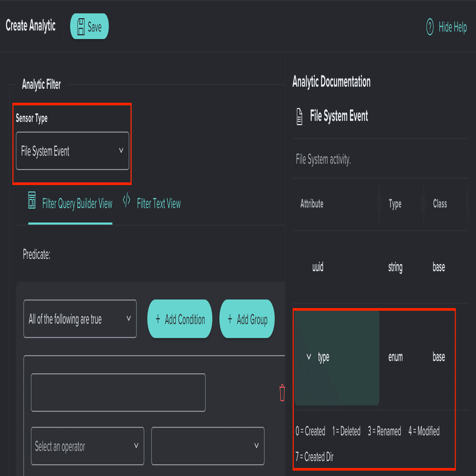Click the Predicate label
The height and width of the screenshot is (476, 476).
click(36, 255)
